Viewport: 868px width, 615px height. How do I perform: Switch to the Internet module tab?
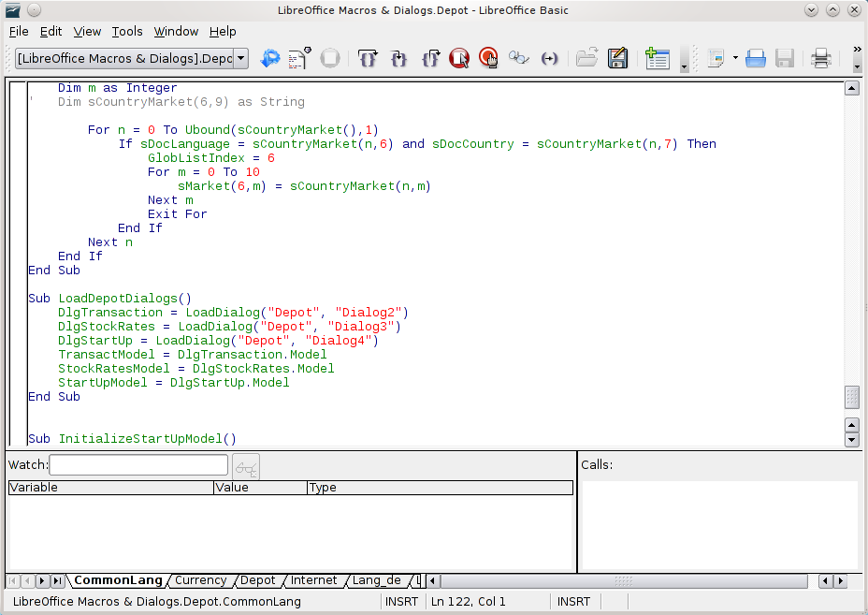click(x=313, y=580)
